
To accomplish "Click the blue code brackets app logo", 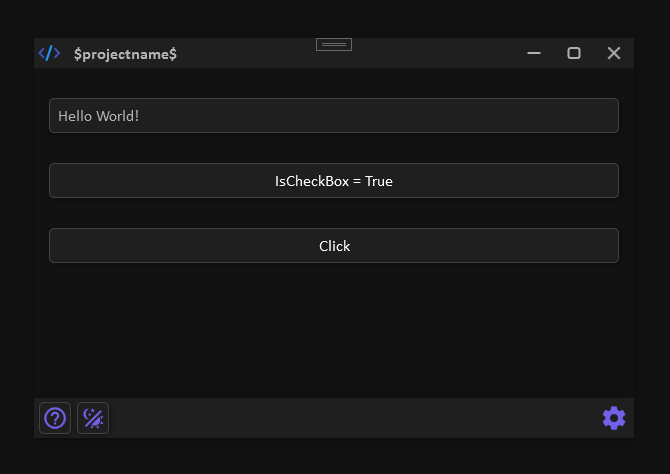I will (49, 53).
